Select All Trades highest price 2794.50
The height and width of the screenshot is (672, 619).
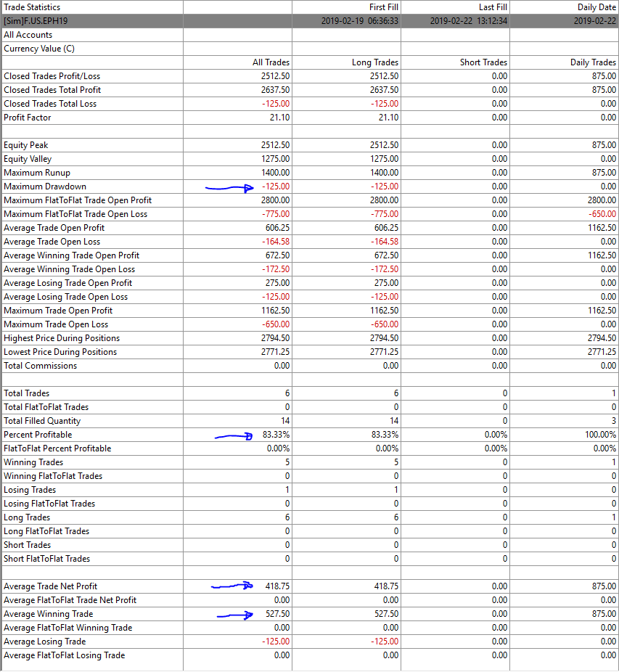[275, 338]
